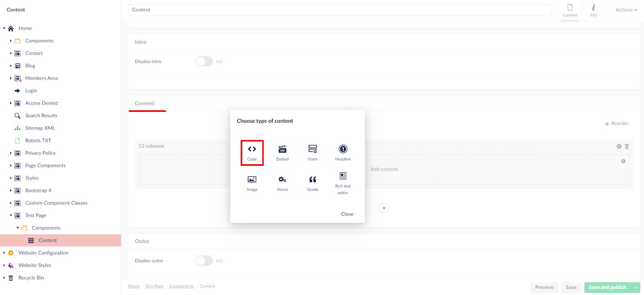Expand the Styles tree node
This screenshot has width=644, height=295.
pyautogui.click(x=10, y=178)
